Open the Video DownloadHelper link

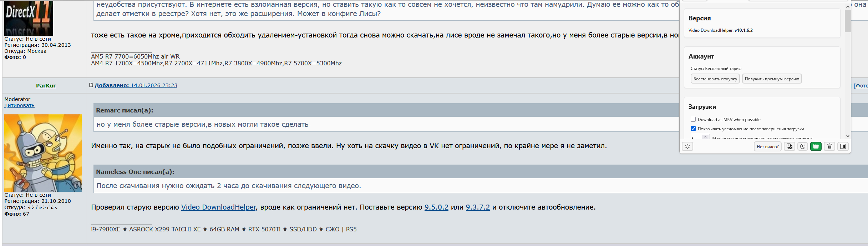[218, 207]
